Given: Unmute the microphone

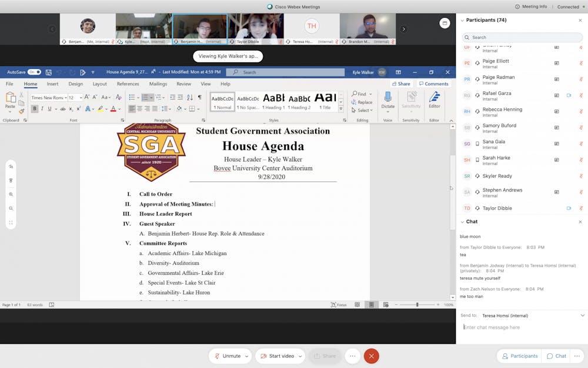Looking at the screenshot, I should click(x=227, y=356).
